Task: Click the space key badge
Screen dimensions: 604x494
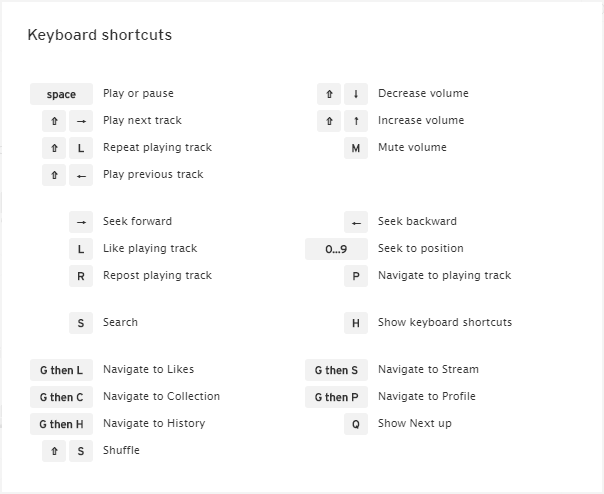Action: point(61,94)
